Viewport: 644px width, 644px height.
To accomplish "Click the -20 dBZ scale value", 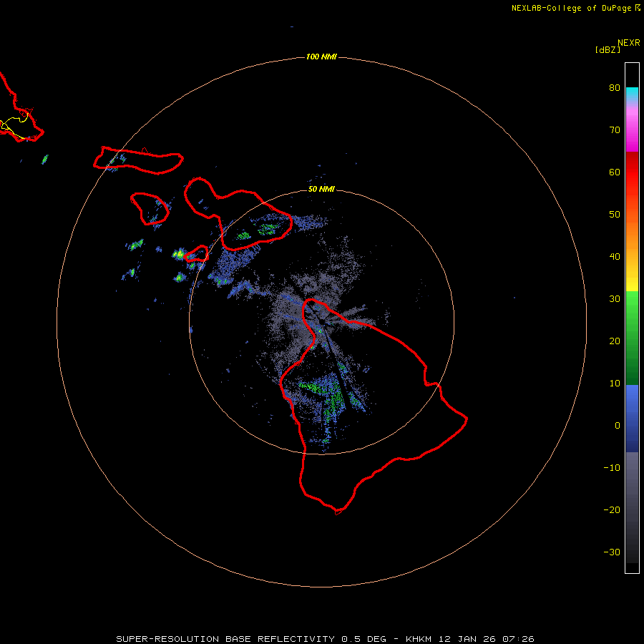I will 612,510.
